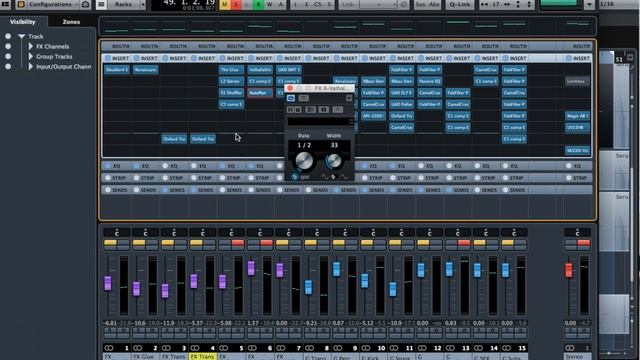The width and height of the screenshot is (640, 360).
Task: Click the CS button in the toolbar
Action: point(318,4)
